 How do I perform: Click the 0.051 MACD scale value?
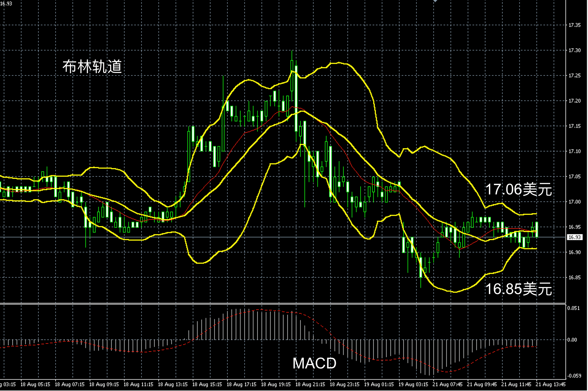pos(573,308)
